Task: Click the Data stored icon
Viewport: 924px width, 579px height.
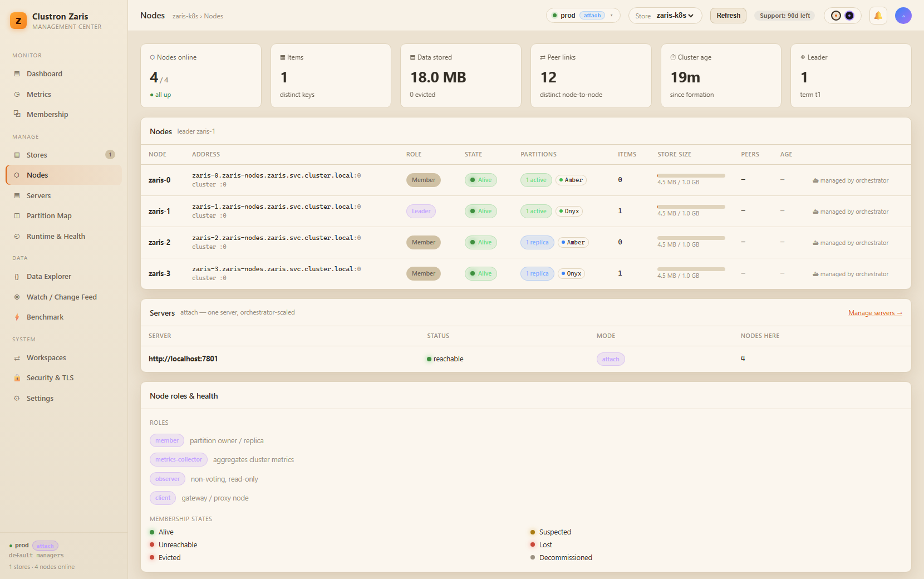Action: tap(412, 57)
